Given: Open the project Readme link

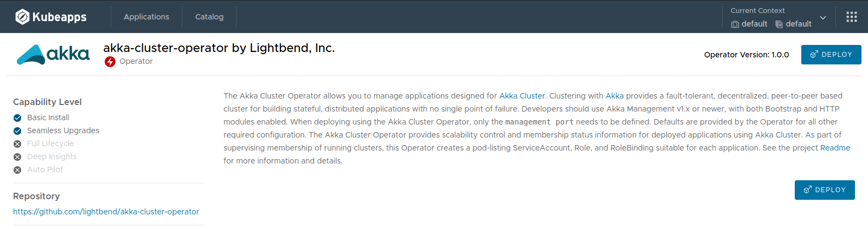Looking at the screenshot, I should click(835, 148).
